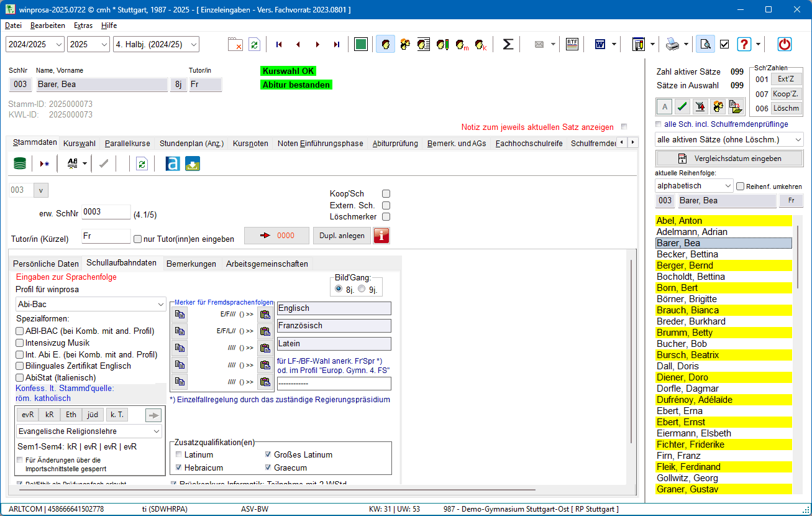Check the Intensivzug Musik option
The image size is (812, 516).
20,343
